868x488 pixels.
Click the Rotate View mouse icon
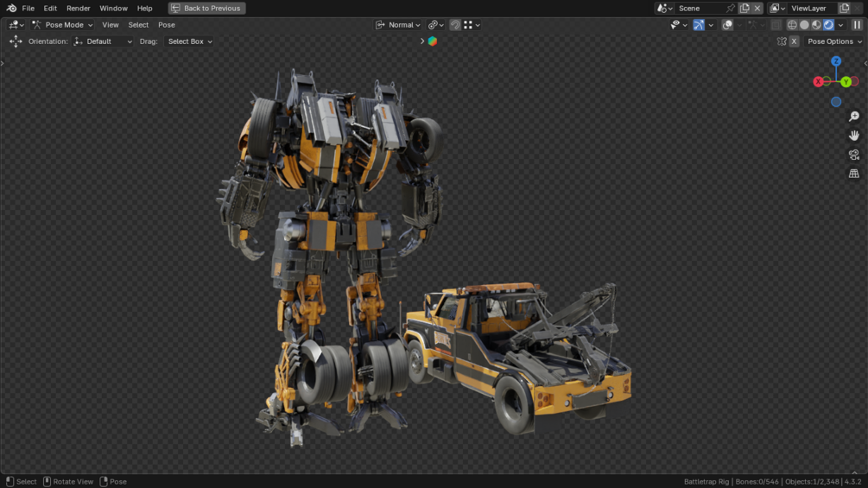[47, 481]
